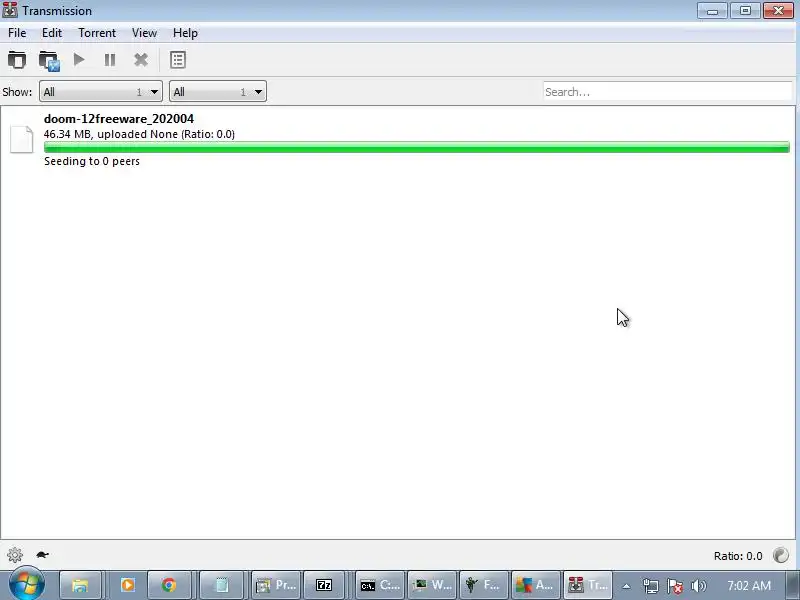Toggle the turtle alternative speed limits
The image size is (800, 600).
tap(42, 555)
